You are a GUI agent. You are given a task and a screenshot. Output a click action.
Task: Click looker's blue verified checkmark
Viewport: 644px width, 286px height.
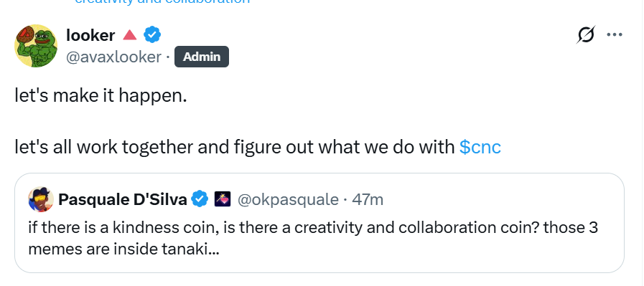152,35
